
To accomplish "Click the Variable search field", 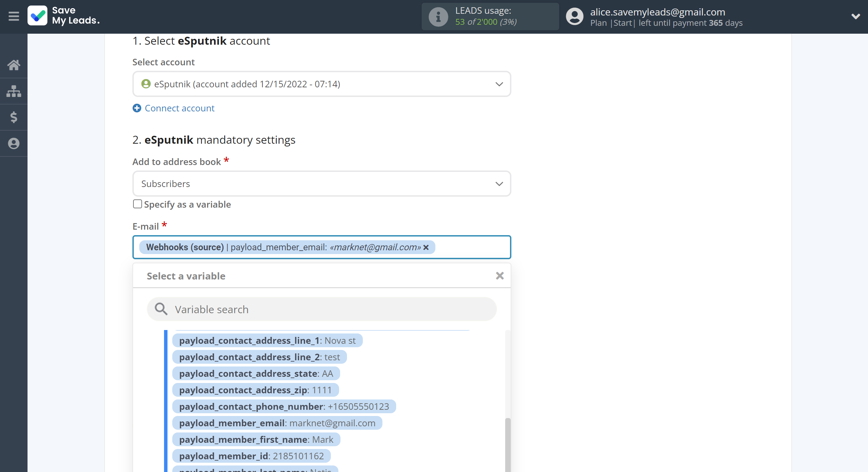I will click(x=322, y=309).
